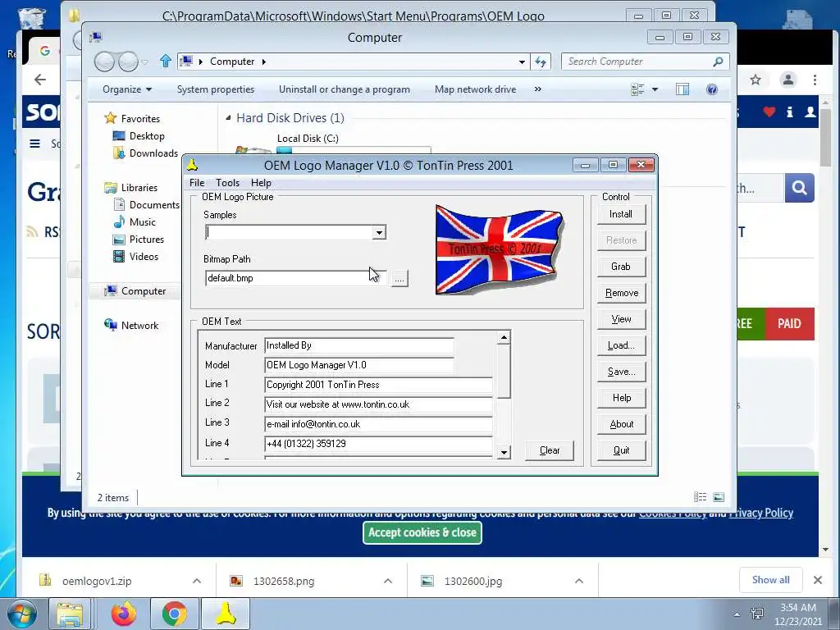The width and height of the screenshot is (840, 630).
Task: Click the Save... button
Action: tap(621, 372)
